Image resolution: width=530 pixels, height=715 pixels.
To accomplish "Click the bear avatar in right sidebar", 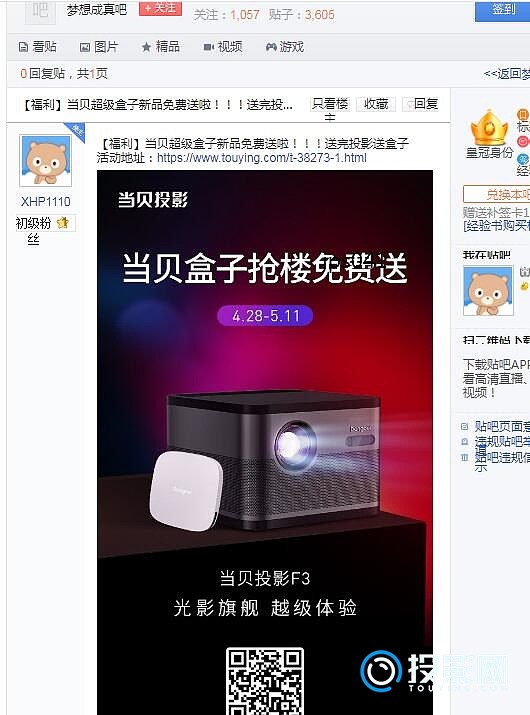I will 488,291.
